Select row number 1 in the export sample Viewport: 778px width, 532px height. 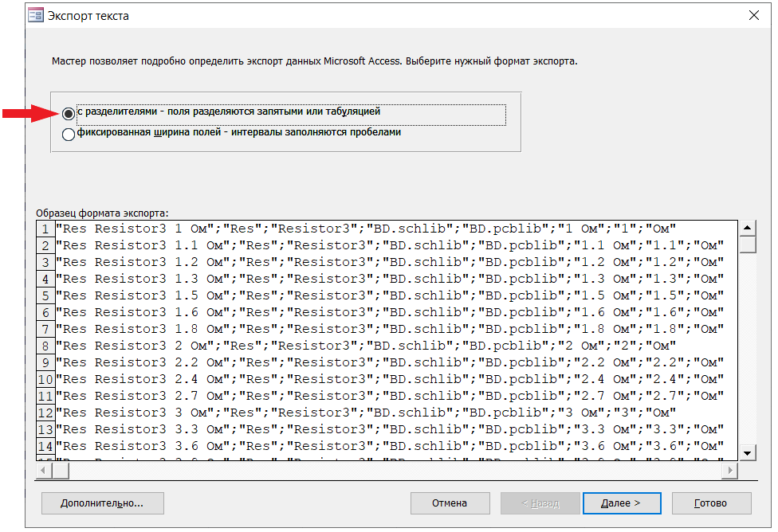pos(45,229)
